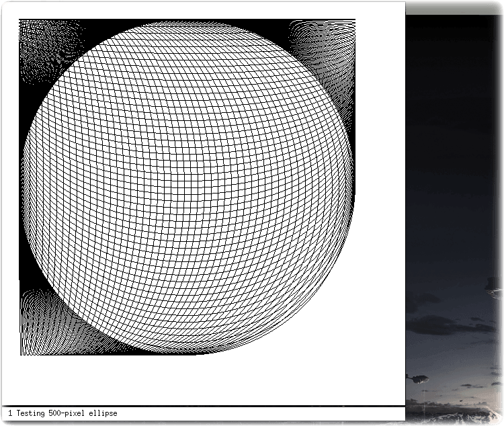Click the top edge of the ellipse outline
This screenshot has width=504, height=426.
[x=187, y=22]
